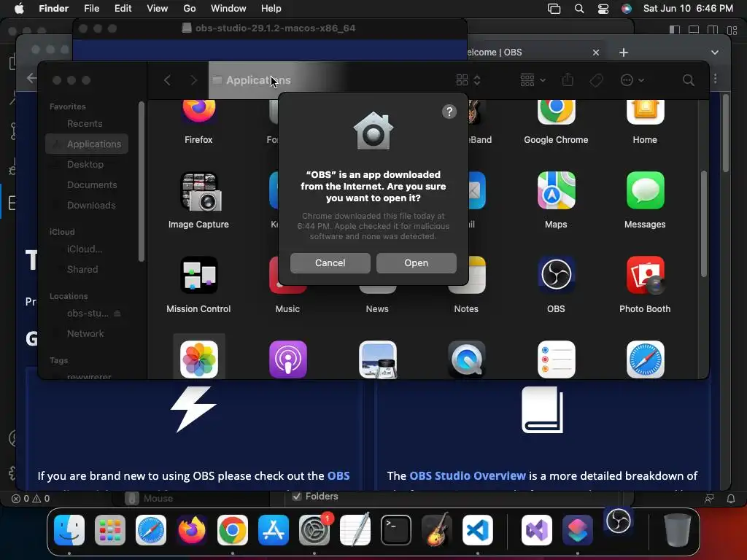The image size is (747, 560).
Task: Open Terminal from the Dock
Action: (x=396, y=530)
